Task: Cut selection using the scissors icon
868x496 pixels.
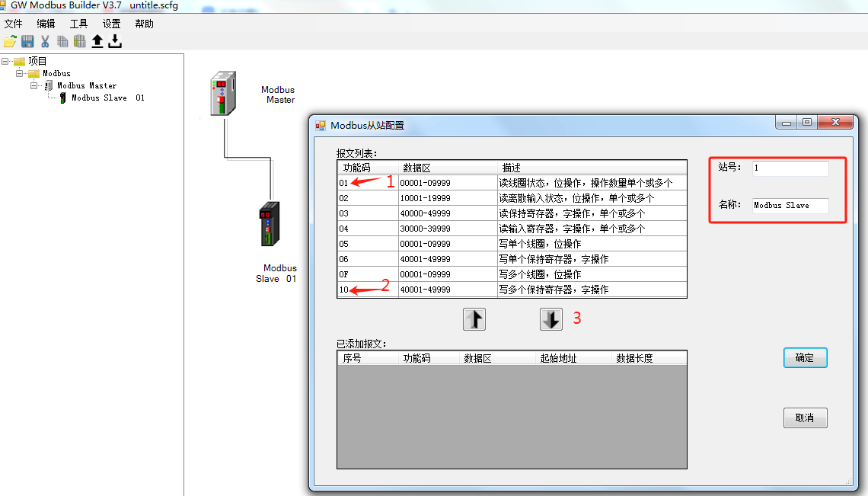Action: [x=45, y=41]
